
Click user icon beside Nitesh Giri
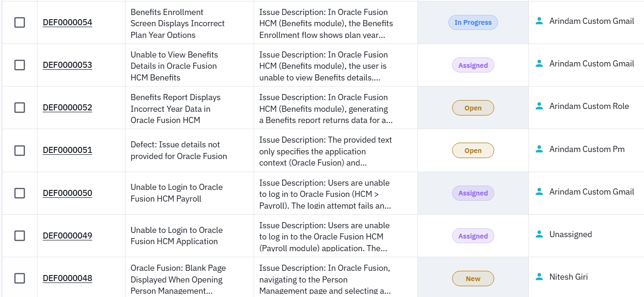(539, 276)
